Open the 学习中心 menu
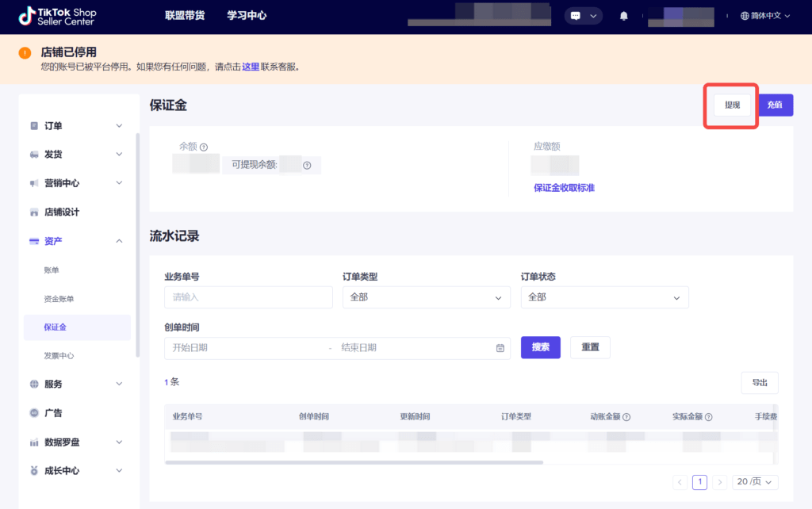Screen dimensions: 812x509 pos(246,15)
